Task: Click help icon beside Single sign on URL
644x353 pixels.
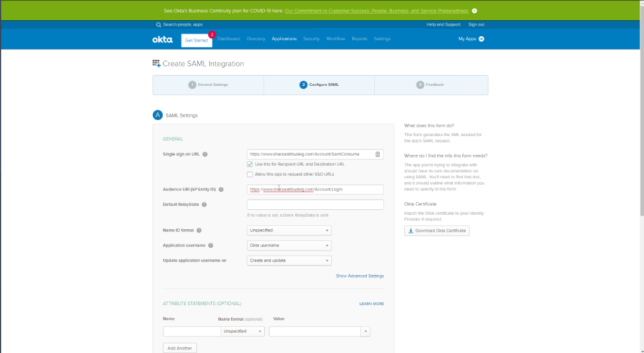Action: pyautogui.click(x=205, y=154)
